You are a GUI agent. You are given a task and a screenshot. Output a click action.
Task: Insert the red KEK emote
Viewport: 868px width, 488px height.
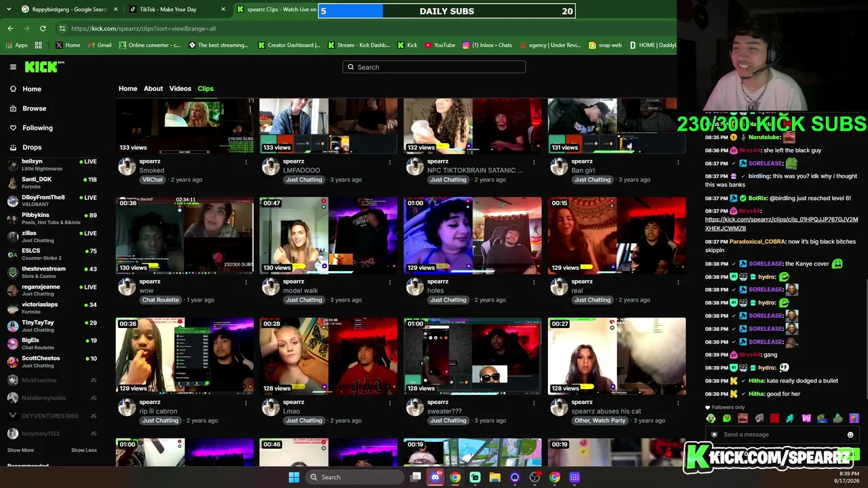click(x=774, y=418)
